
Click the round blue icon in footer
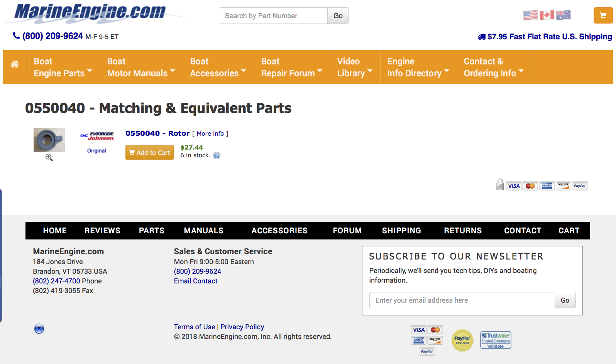(x=39, y=329)
